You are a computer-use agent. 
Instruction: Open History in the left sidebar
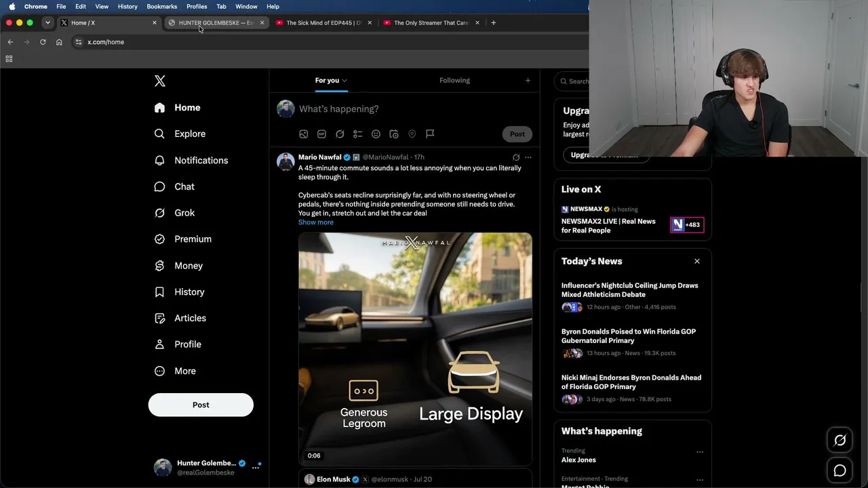[179, 292]
